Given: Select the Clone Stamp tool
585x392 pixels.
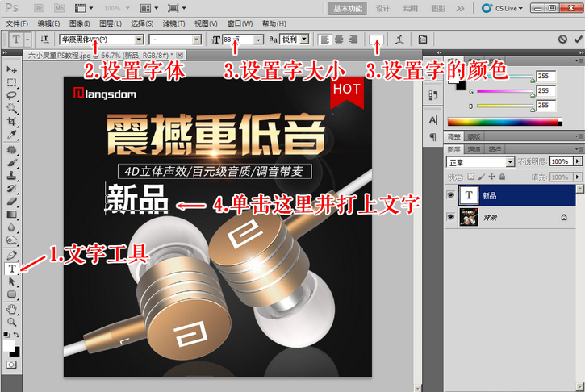Looking at the screenshot, I should [11, 175].
